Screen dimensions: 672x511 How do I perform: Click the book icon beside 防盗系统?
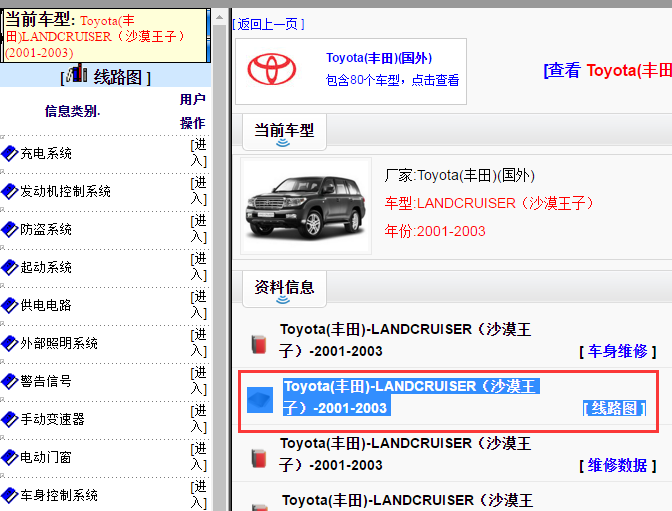pos(9,229)
